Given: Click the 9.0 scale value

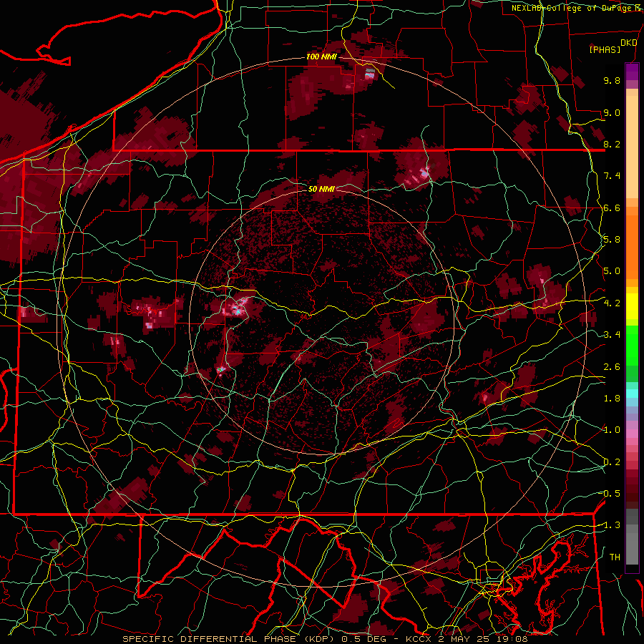Looking at the screenshot, I should click(612, 113).
